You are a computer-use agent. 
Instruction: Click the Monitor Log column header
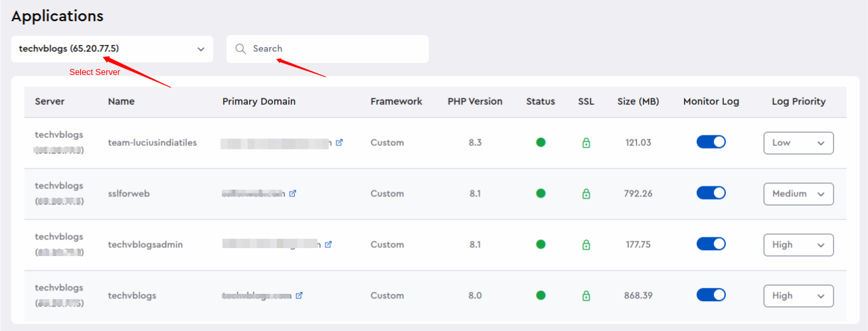coord(711,101)
